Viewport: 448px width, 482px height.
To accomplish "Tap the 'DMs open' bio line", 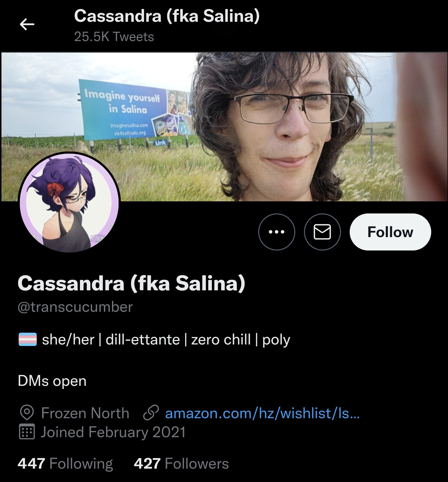I will (52, 381).
